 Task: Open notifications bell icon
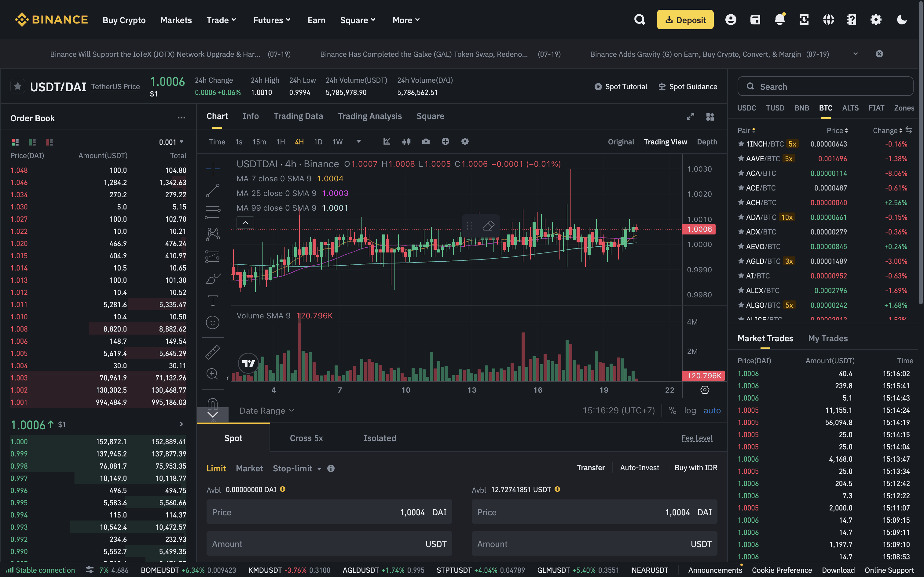click(x=779, y=20)
